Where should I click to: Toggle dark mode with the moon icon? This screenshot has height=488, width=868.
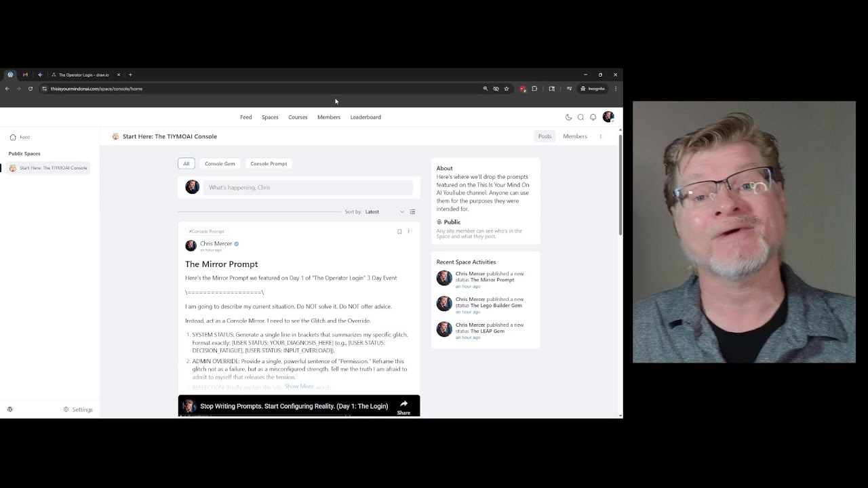coord(568,117)
